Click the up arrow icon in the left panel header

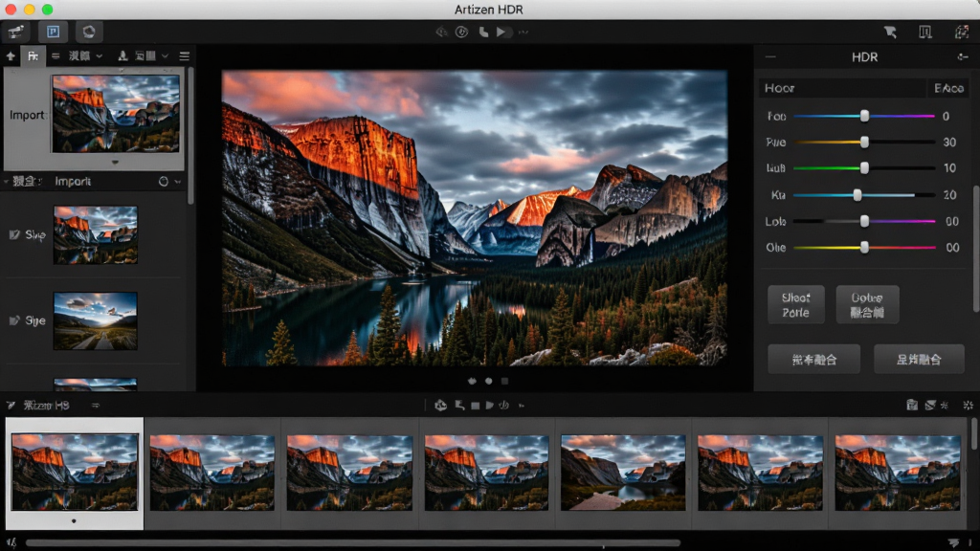coord(11,56)
